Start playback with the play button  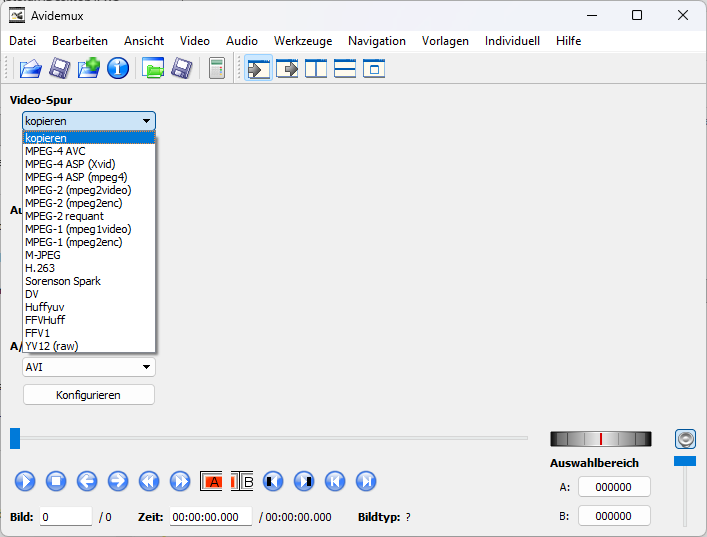[25, 481]
